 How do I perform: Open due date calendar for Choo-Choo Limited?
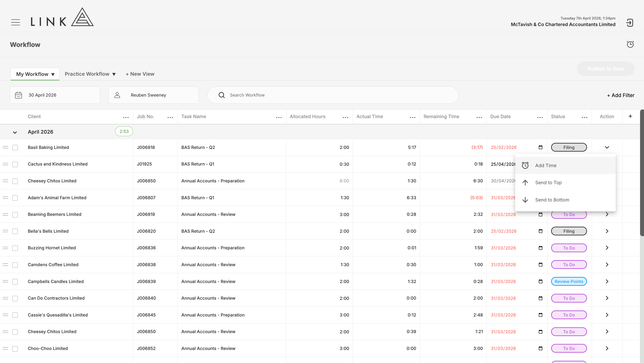coord(541,348)
